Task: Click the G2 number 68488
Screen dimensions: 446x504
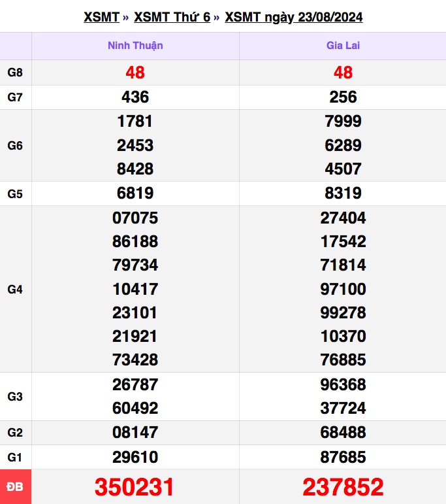Action: point(343,432)
